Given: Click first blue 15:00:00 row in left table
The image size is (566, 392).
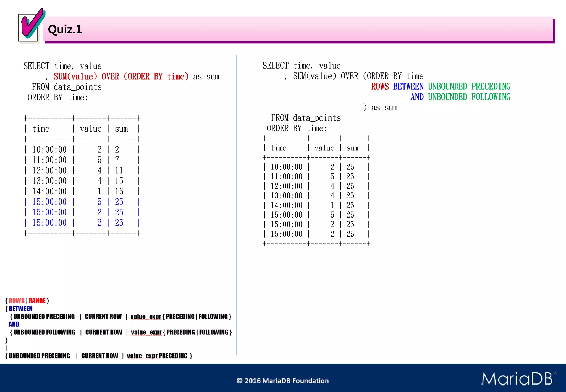Looking at the screenshot, I should click(x=82, y=202).
